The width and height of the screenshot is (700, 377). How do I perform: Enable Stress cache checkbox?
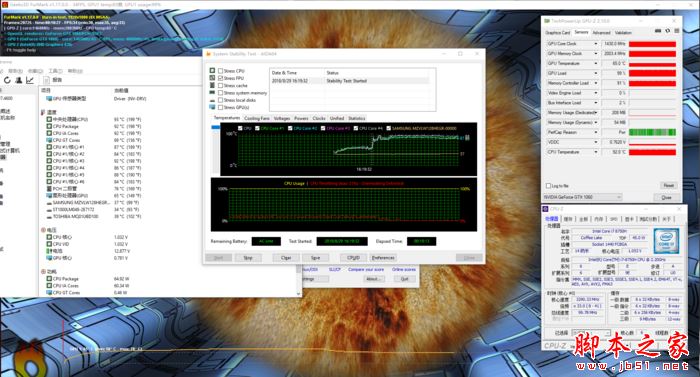point(220,85)
